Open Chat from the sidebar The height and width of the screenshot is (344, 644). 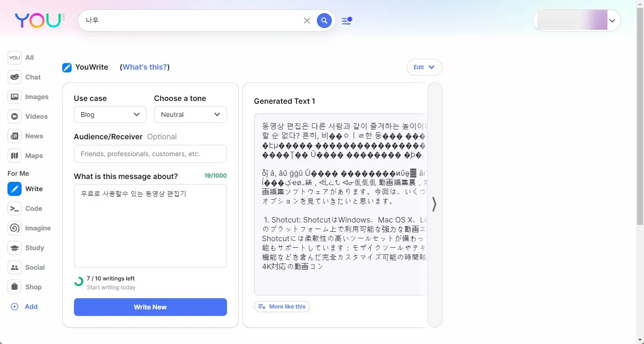click(x=24, y=77)
